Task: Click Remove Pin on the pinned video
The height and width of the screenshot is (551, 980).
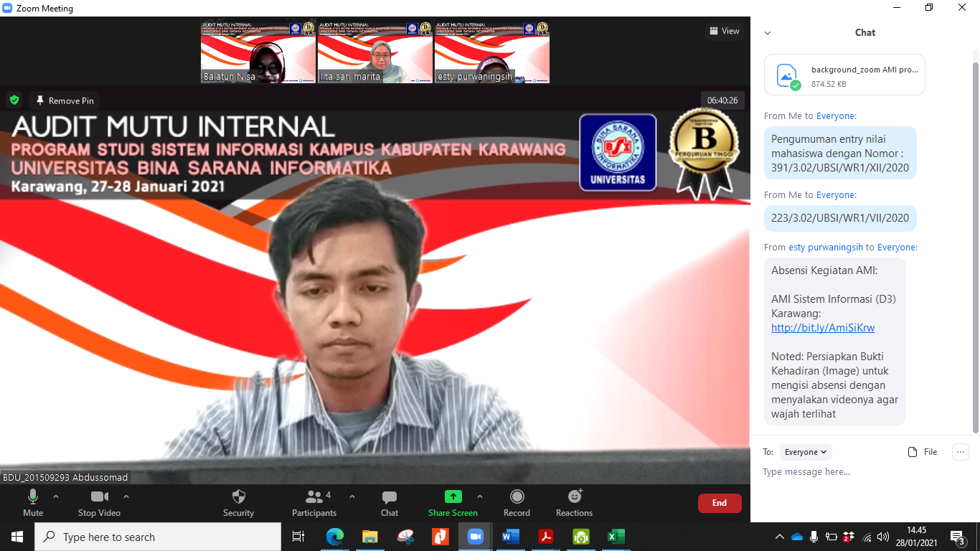Action: point(65,100)
